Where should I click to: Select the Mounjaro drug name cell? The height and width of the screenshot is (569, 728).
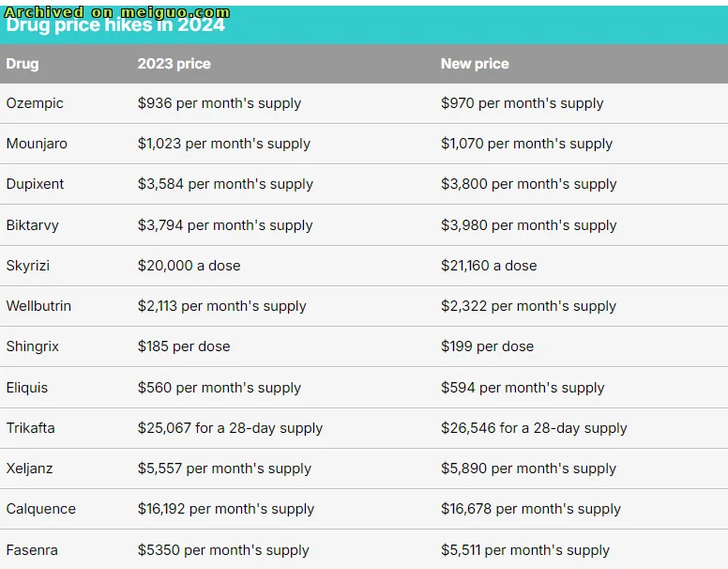click(x=37, y=144)
